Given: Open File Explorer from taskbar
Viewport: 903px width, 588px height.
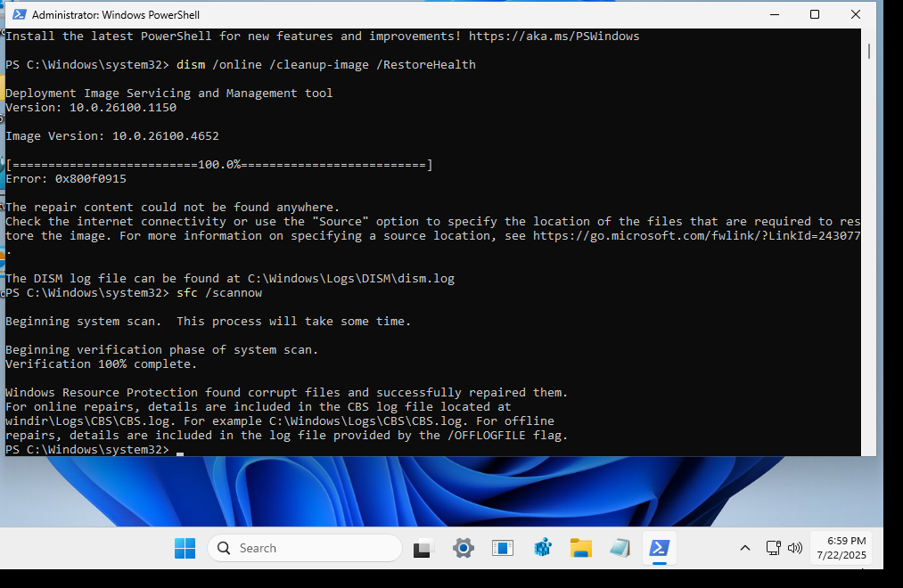Looking at the screenshot, I should point(581,548).
